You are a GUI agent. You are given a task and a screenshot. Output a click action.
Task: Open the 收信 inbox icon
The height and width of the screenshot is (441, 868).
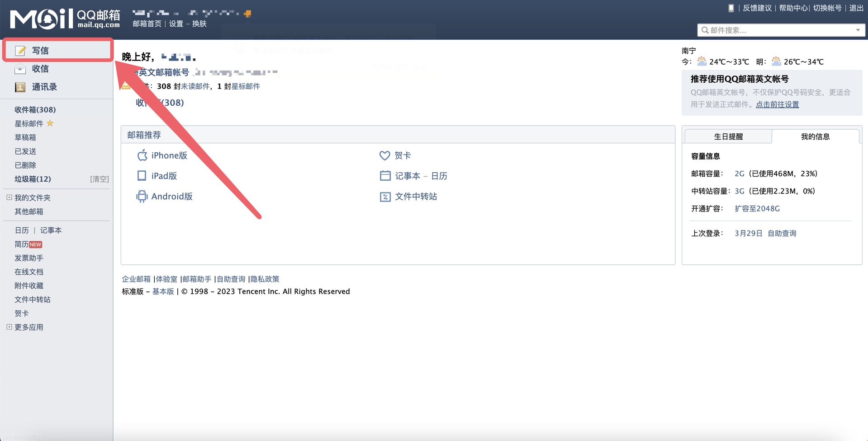pyautogui.click(x=20, y=69)
